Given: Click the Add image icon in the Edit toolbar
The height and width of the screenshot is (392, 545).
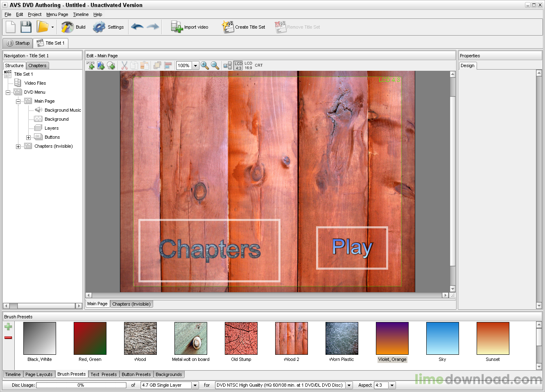Looking at the screenshot, I should (101, 65).
